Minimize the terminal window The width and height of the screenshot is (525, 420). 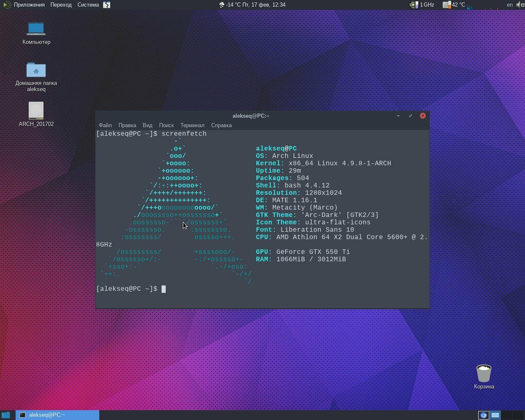tap(398, 116)
